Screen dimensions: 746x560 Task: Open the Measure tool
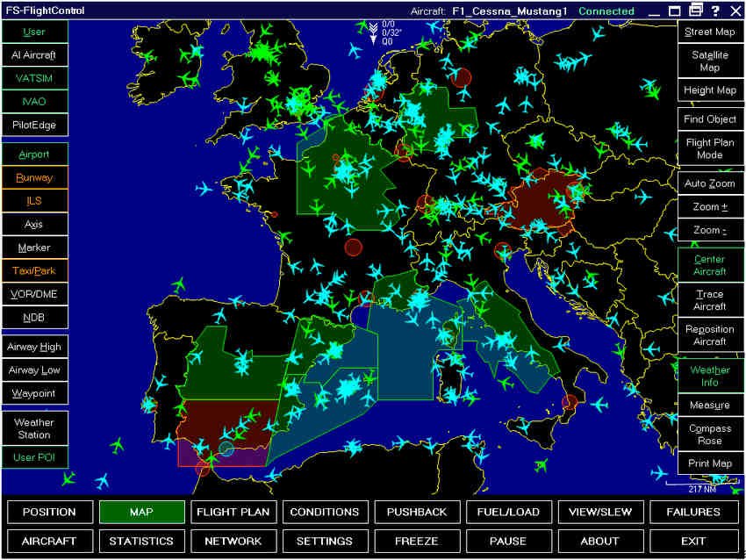(709, 405)
